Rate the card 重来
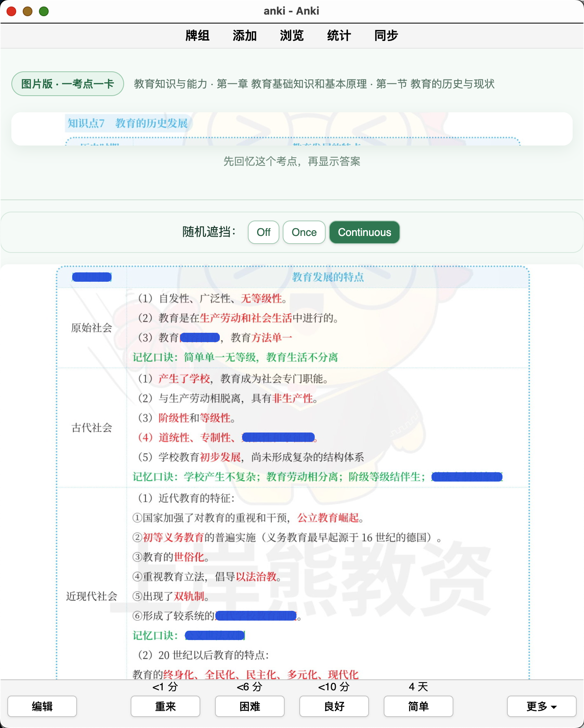 165,707
